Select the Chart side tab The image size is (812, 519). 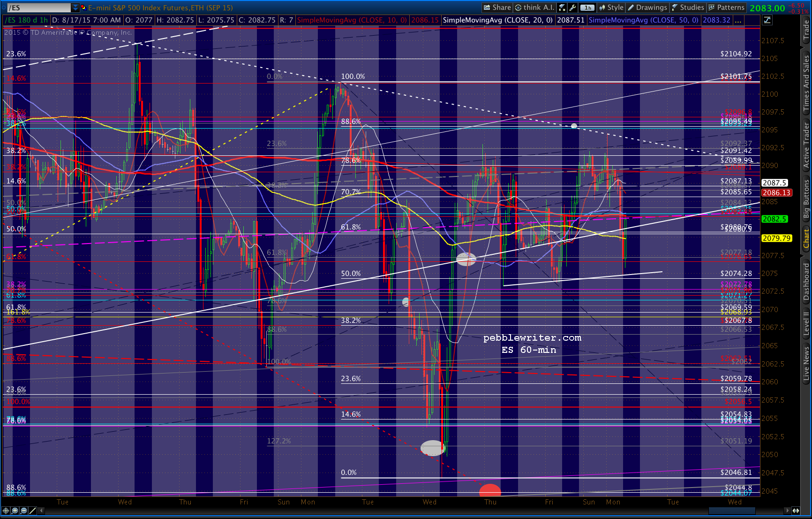(x=806, y=238)
